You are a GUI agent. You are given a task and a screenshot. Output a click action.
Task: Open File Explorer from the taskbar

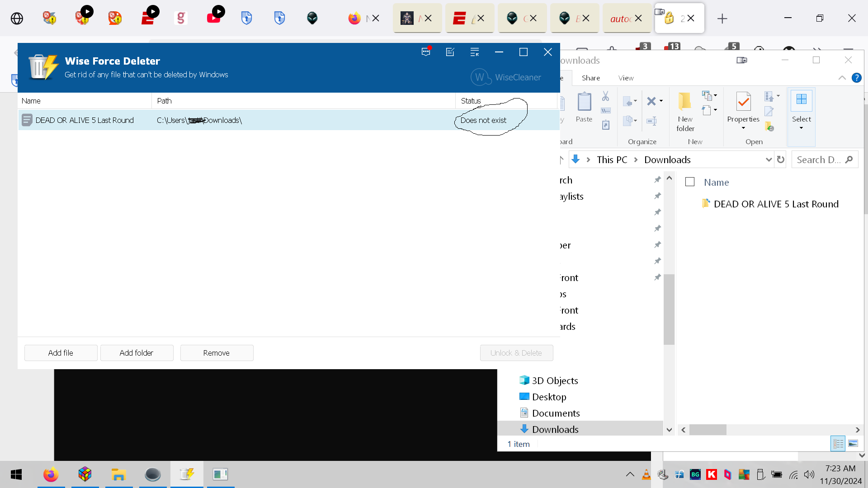[118, 474]
